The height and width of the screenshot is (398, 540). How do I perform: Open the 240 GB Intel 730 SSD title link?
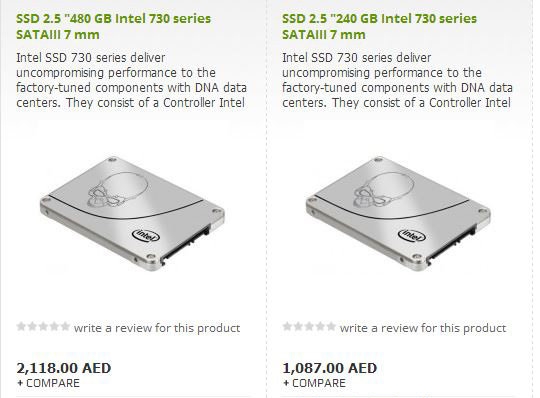click(x=379, y=27)
